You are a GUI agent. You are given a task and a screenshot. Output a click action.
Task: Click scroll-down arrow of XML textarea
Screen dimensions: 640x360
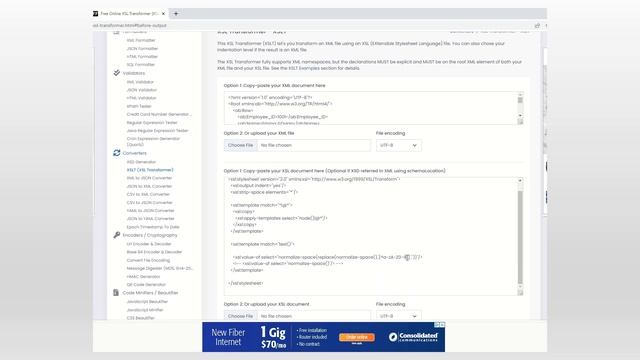pos(520,116)
